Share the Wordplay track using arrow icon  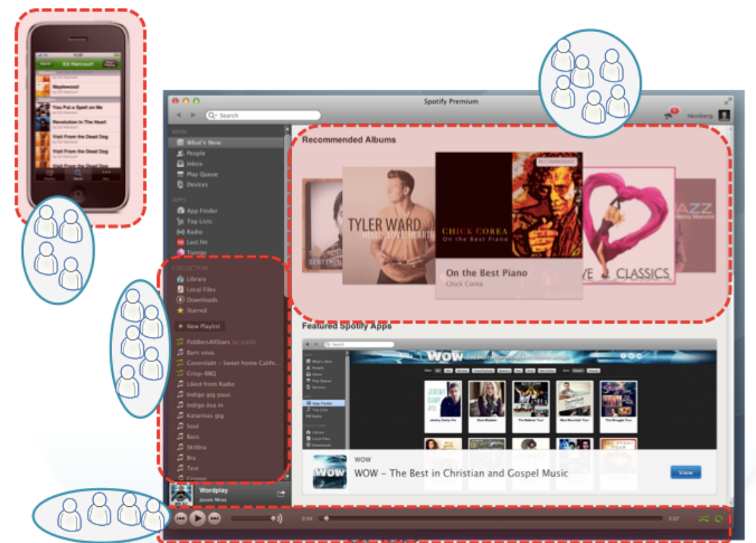[281, 494]
